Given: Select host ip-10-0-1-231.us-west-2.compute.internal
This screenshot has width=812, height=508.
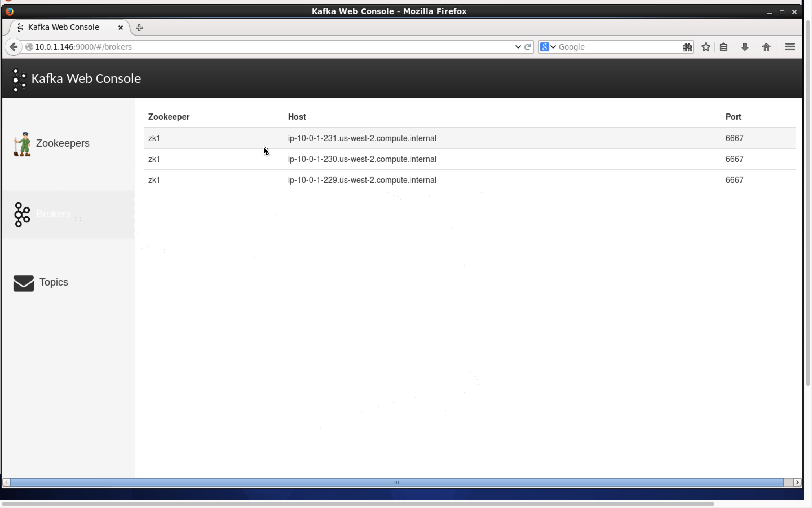Looking at the screenshot, I should (x=362, y=138).
